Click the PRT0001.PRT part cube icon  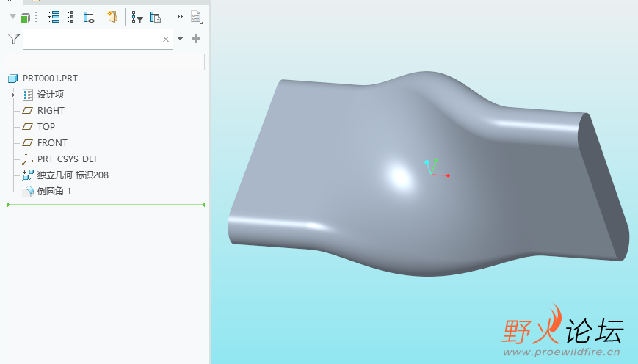click(13, 78)
